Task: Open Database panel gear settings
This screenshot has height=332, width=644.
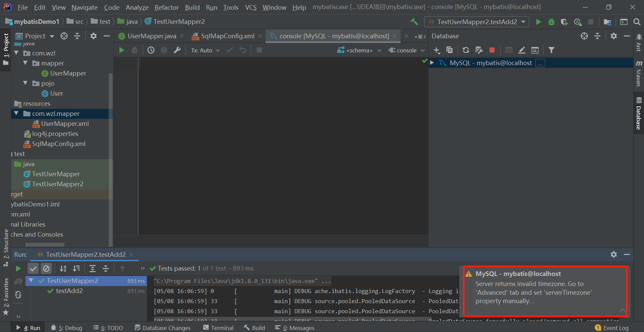Action: pos(613,36)
